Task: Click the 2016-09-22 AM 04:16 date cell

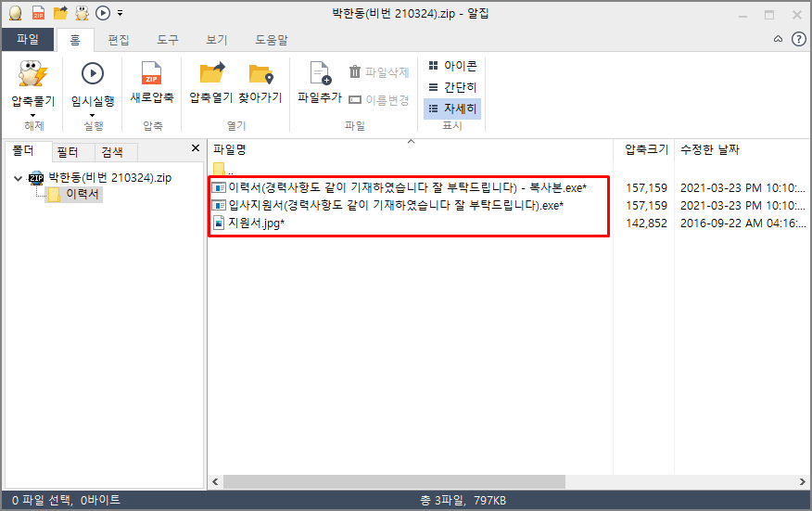Action: 742,224
